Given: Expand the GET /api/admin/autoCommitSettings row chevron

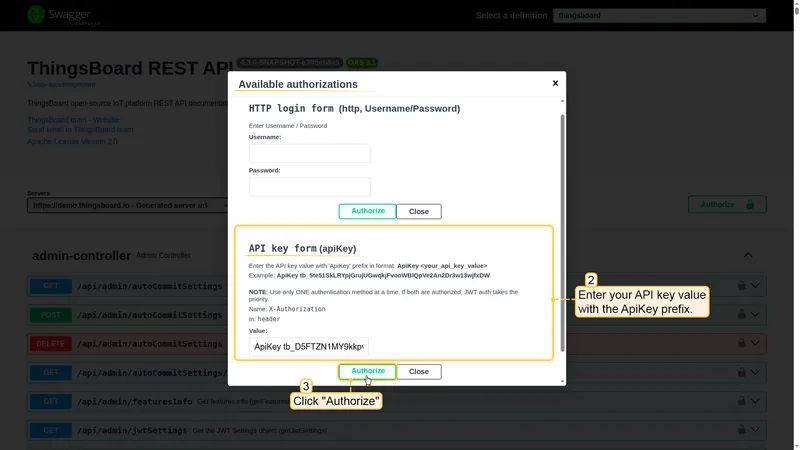Looking at the screenshot, I should coord(755,286).
